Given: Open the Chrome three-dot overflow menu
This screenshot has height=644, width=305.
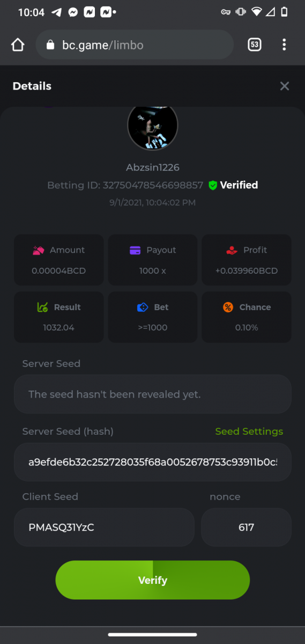Looking at the screenshot, I should [284, 45].
